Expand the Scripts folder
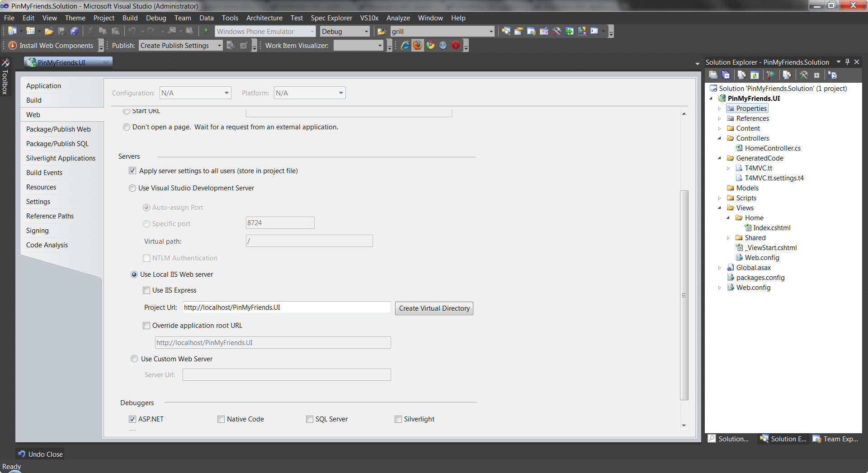The height and width of the screenshot is (473, 868). [720, 198]
